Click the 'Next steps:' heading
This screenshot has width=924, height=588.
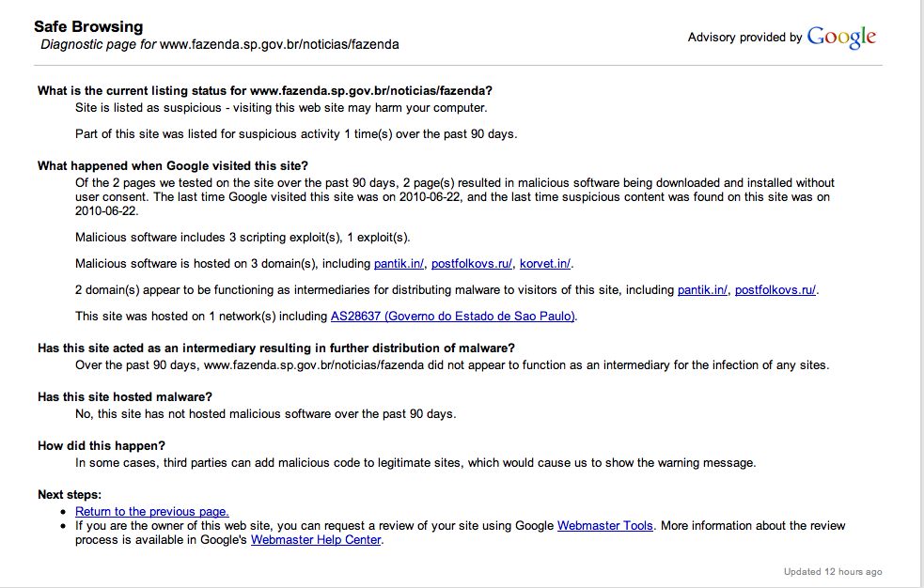tap(70, 495)
